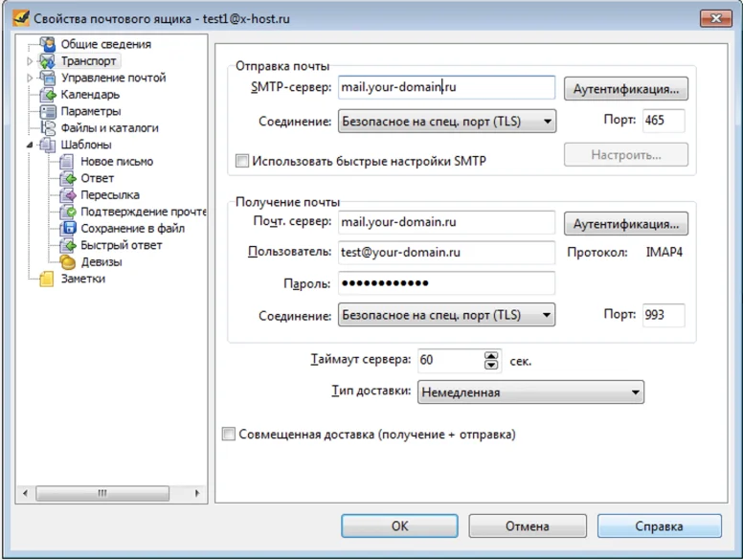The width and height of the screenshot is (743, 560).
Task: Click the Параметры icon
Action: coord(47,111)
